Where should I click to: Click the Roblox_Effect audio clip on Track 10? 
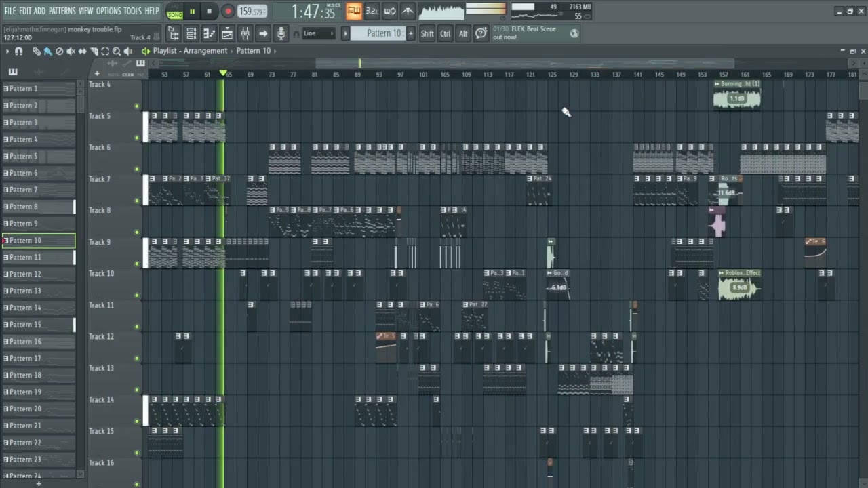point(739,284)
